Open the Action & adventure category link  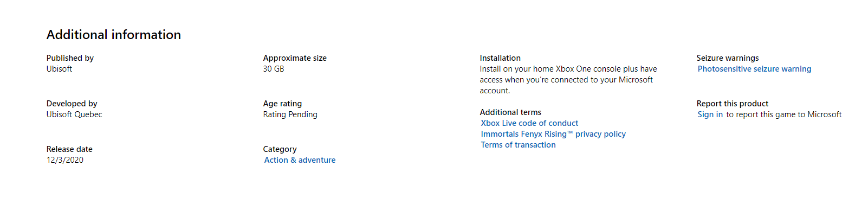pyautogui.click(x=300, y=160)
